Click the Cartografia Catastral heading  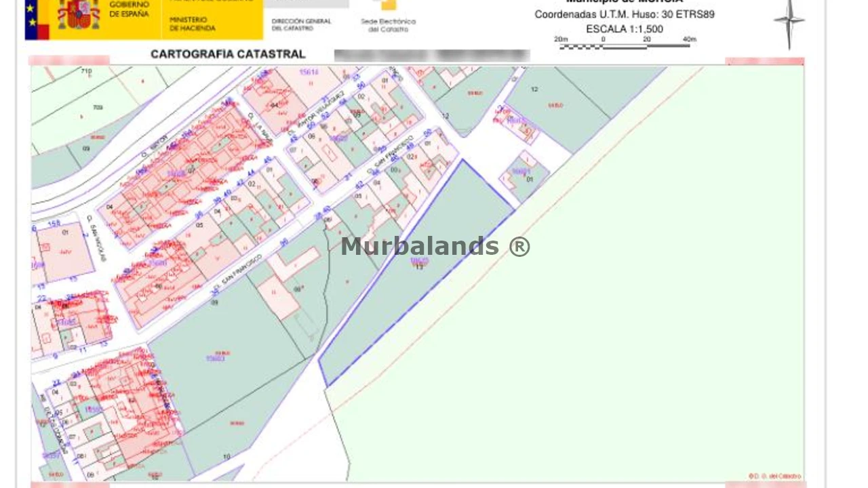pos(228,54)
